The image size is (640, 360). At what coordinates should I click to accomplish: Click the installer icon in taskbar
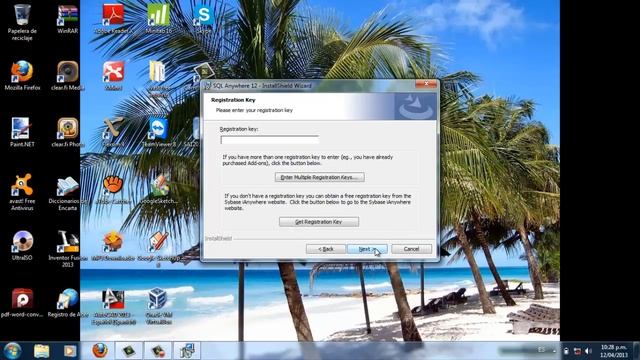point(187,351)
